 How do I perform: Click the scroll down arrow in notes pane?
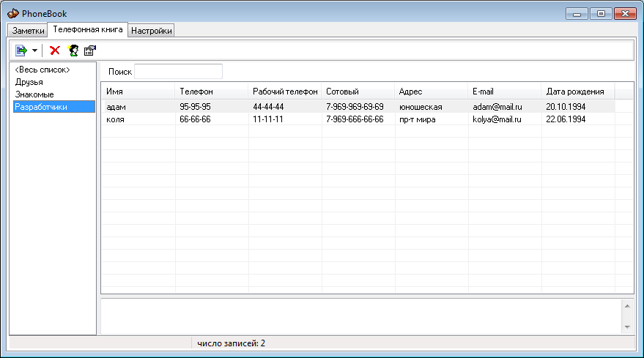click(x=627, y=327)
